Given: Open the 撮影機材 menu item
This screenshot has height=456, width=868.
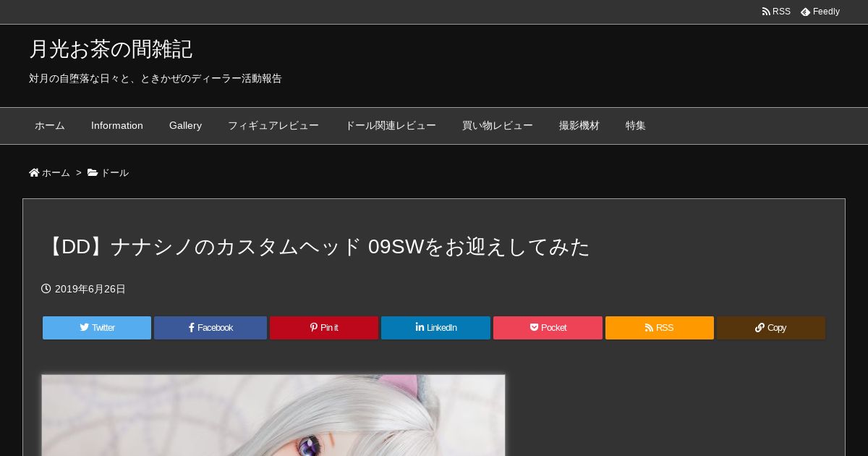Looking at the screenshot, I should [579, 126].
